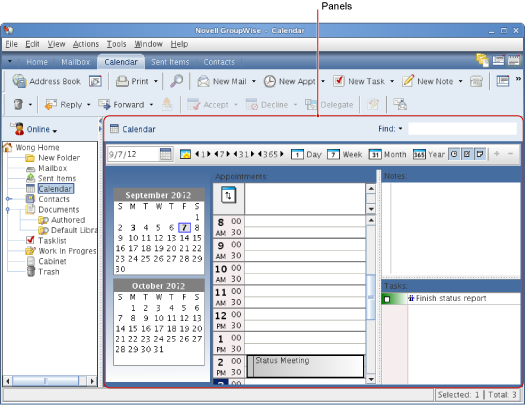The width and height of the screenshot is (526, 405).
Task: Switch to Day view
Action: pos(306,154)
